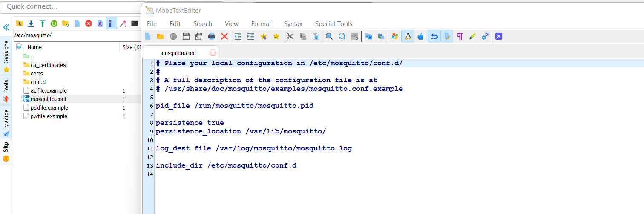Screen dimensions: 644x214
Task: Collapse sidebar with double chevron
Action: [x=6, y=27]
